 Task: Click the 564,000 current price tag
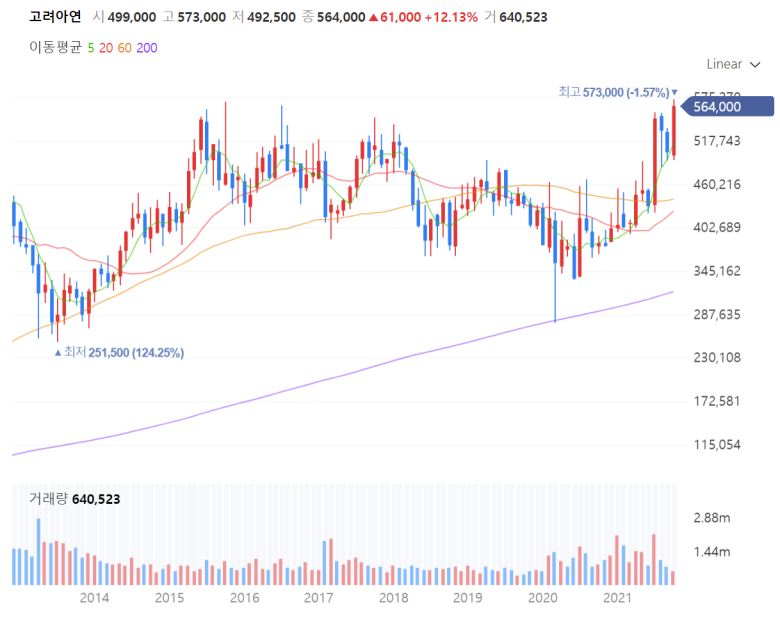click(727, 106)
